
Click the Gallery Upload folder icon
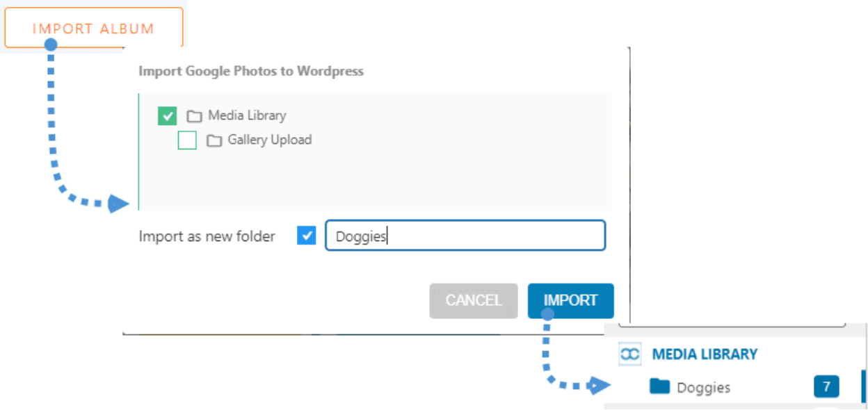coord(214,140)
